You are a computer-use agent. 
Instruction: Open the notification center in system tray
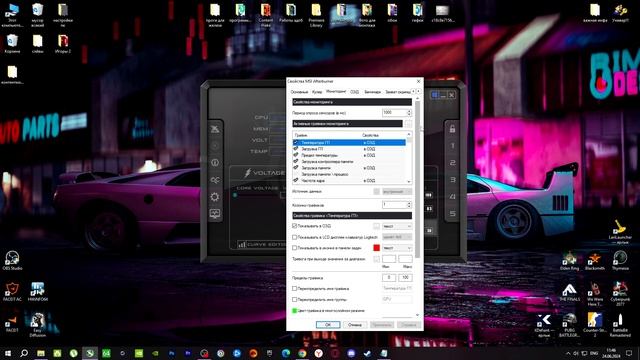click(629, 353)
